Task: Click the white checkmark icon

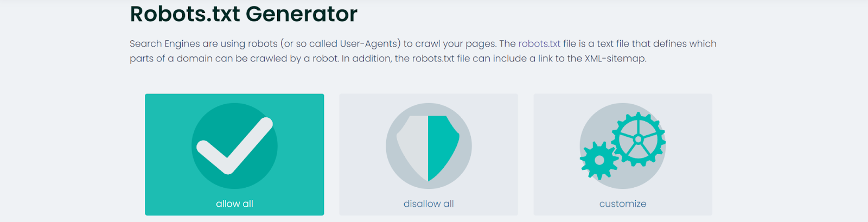Action: [234, 145]
